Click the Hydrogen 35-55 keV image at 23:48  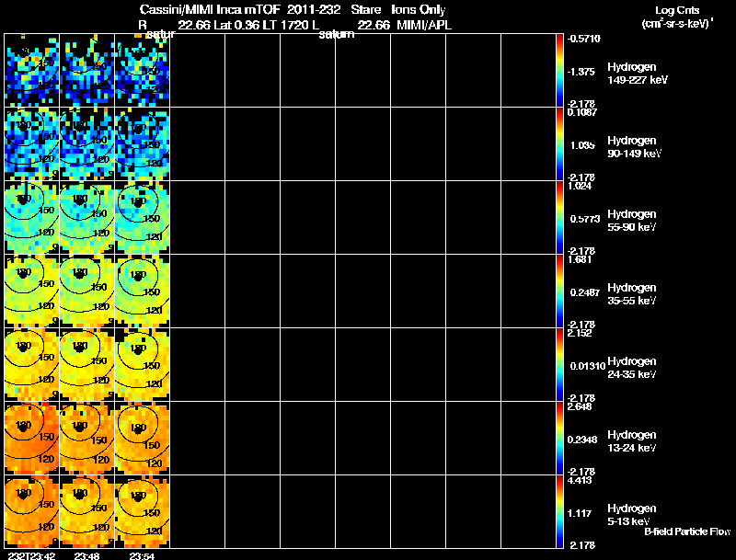pyautogui.click(x=87, y=291)
